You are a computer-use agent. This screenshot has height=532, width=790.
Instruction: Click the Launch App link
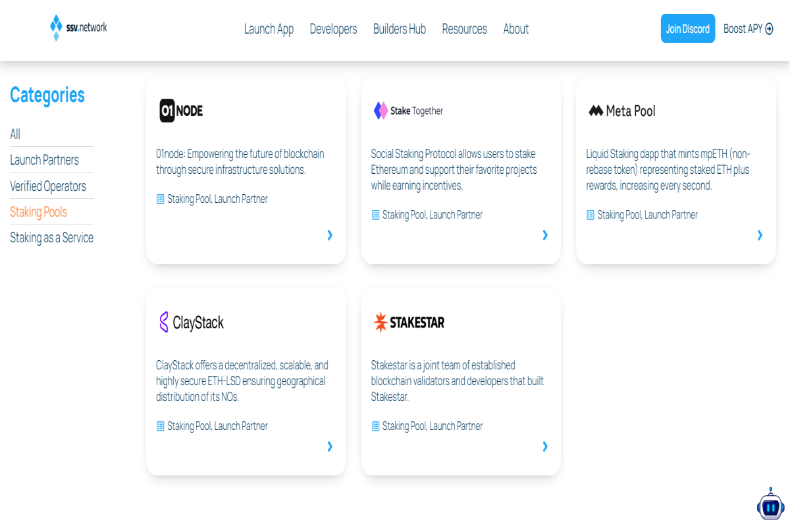(x=269, y=29)
